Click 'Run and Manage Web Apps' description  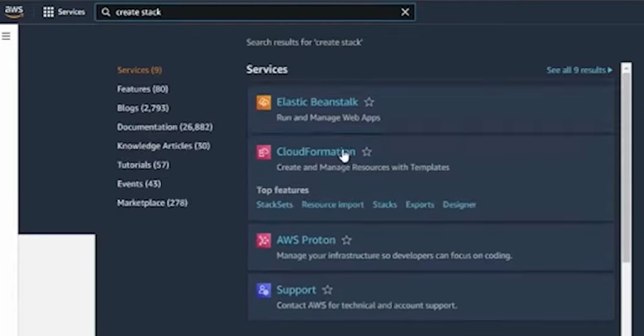tap(328, 118)
